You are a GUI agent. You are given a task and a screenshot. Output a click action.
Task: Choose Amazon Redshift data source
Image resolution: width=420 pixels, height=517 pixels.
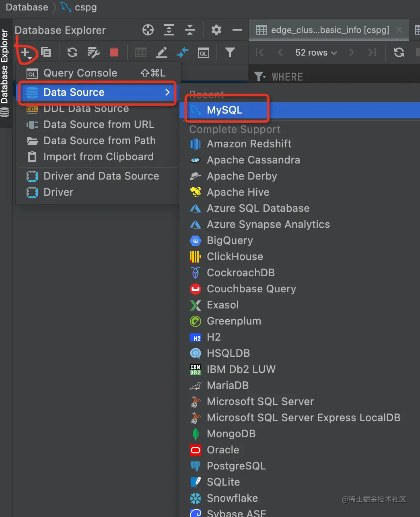tap(300, 144)
